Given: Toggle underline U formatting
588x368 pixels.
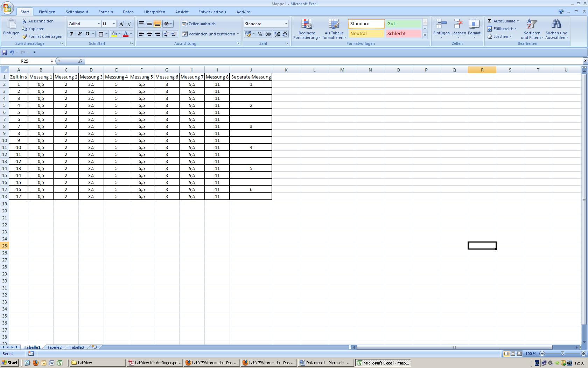Looking at the screenshot, I should (87, 34).
